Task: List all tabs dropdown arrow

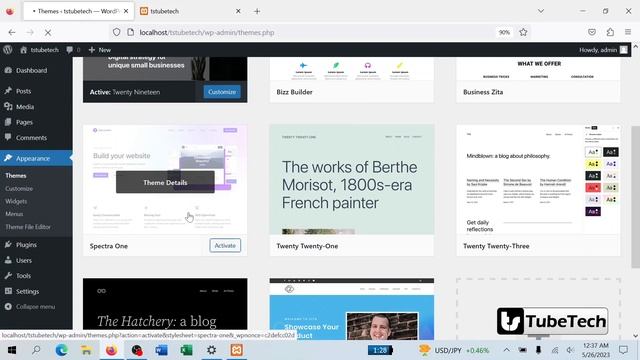Action: (x=541, y=11)
